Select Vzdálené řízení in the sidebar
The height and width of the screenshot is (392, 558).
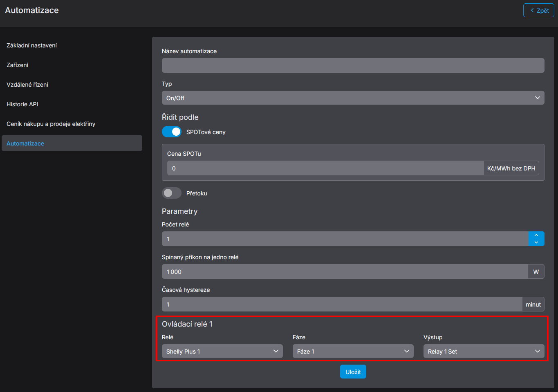coord(27,85)
